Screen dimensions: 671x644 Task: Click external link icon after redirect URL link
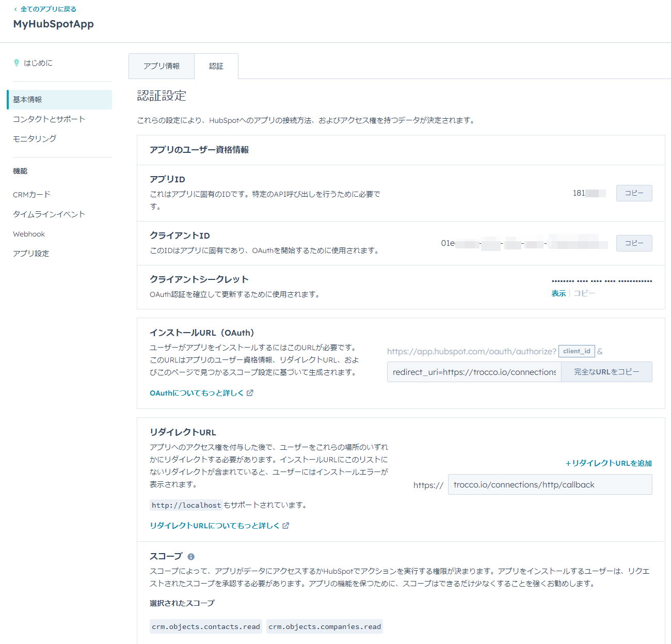tap(286, 526)
